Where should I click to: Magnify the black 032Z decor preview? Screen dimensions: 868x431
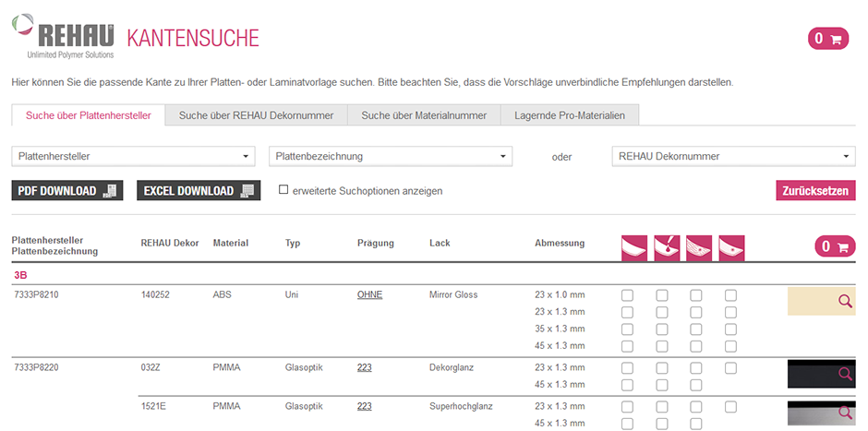coord(844,374)
